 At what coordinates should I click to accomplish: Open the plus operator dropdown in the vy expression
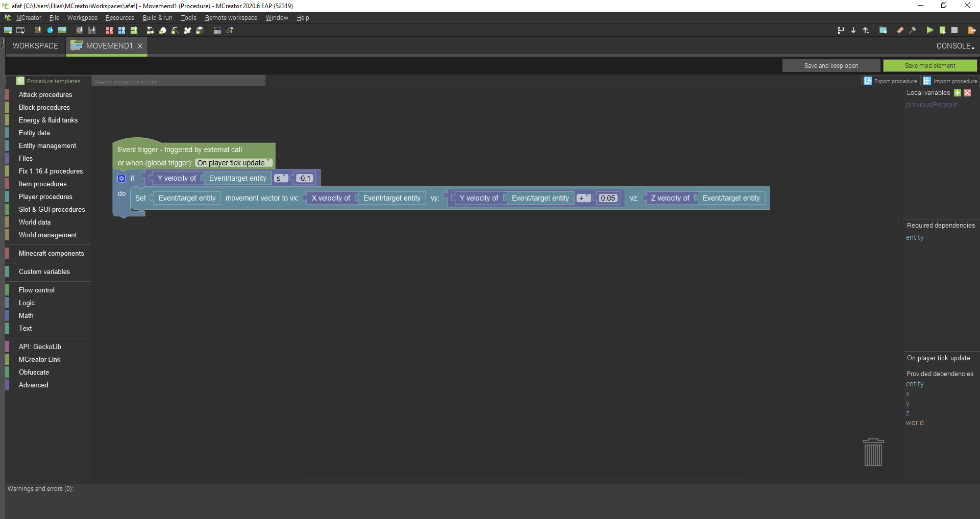point(583,198)
